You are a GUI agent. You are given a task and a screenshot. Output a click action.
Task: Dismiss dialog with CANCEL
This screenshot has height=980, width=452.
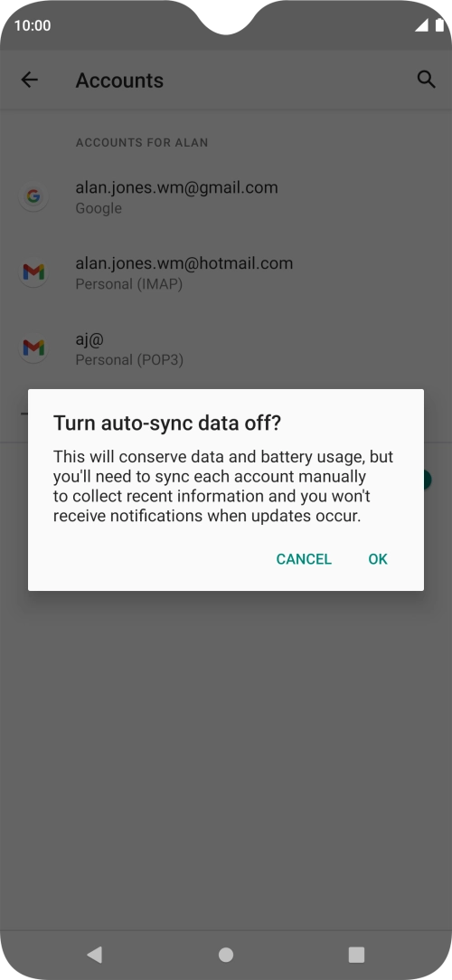[x=304, y=558]
